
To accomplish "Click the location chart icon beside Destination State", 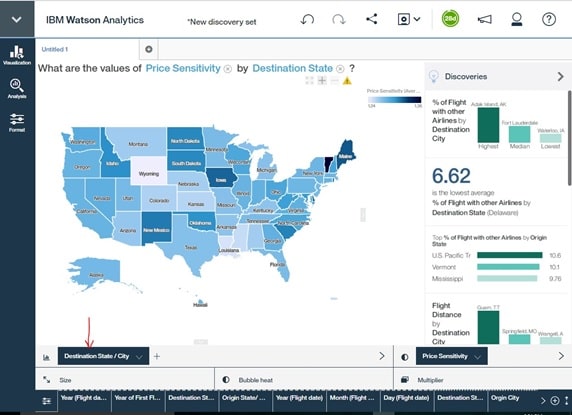I will click(x=46, y=357).
